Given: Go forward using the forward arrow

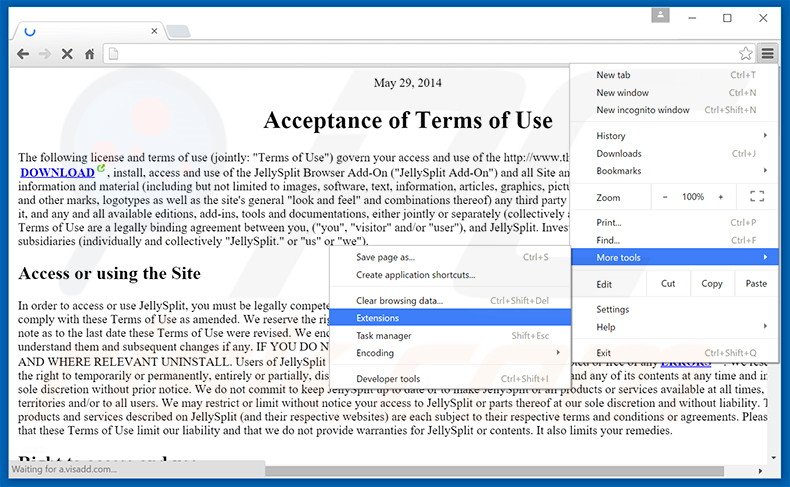Looking at the screenshot, I should (45, 54).
